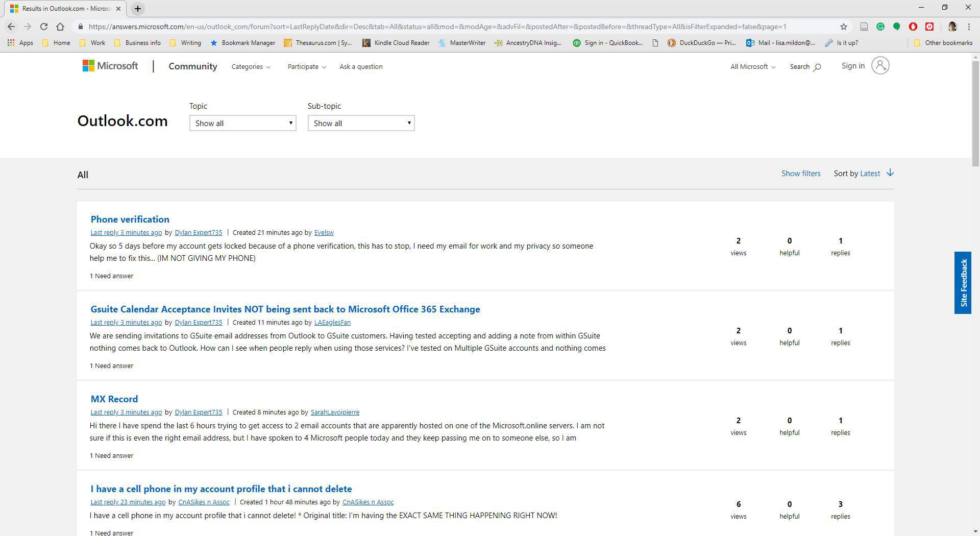Screen dimensions: 980x536
Task: Open the Writing bookmarks folder
Action: tap(185, 43)
